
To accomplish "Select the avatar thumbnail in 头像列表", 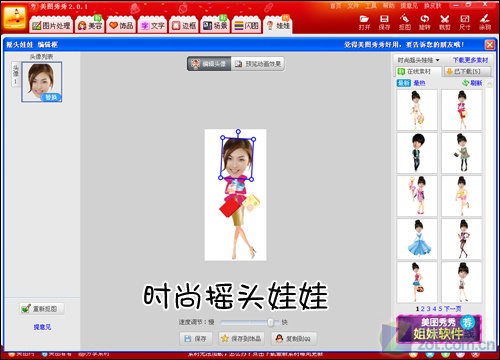I will 41,82.
